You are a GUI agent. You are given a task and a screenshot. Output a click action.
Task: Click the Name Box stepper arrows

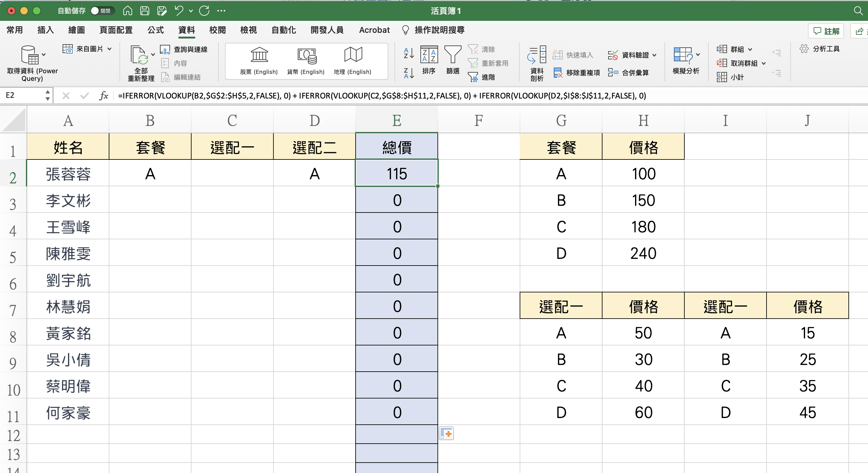coord(47,95)
